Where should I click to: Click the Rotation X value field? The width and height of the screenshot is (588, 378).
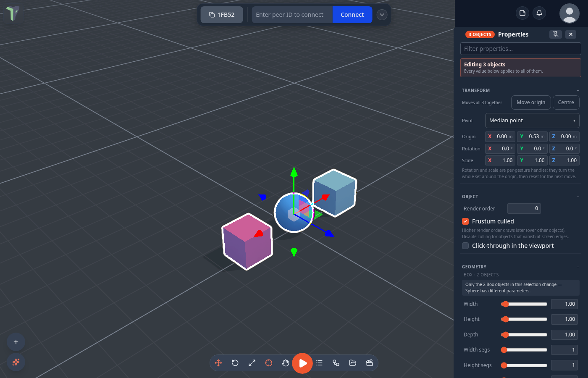click(x=500, y=149)
